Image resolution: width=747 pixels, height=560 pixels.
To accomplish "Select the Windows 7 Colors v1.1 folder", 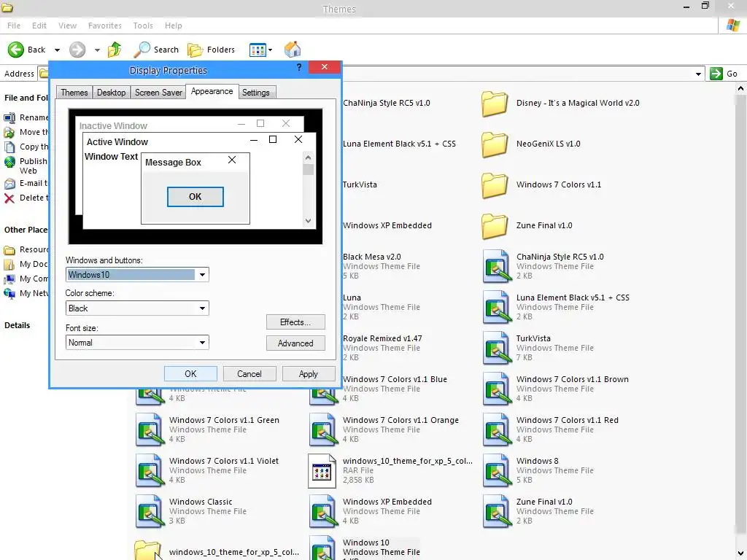I will pos(494,185).
